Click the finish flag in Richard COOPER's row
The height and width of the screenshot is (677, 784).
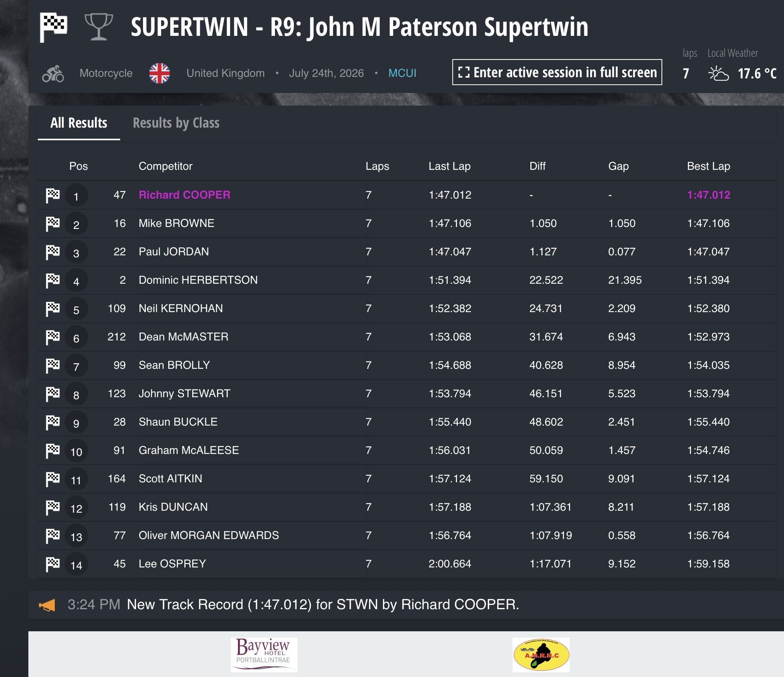pos(53,195)
